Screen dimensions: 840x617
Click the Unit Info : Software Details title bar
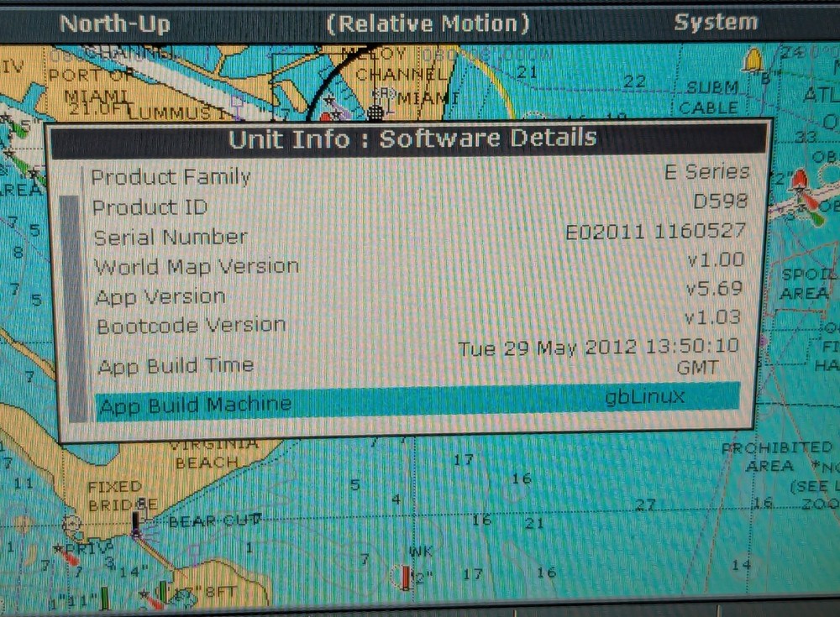[412, 139]
